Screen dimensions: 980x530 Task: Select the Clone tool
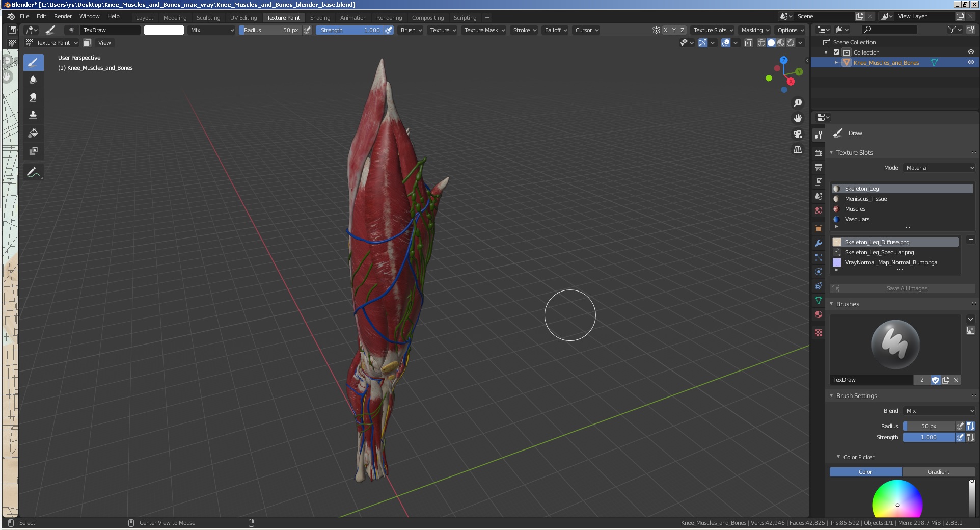(x=33, y=116)
